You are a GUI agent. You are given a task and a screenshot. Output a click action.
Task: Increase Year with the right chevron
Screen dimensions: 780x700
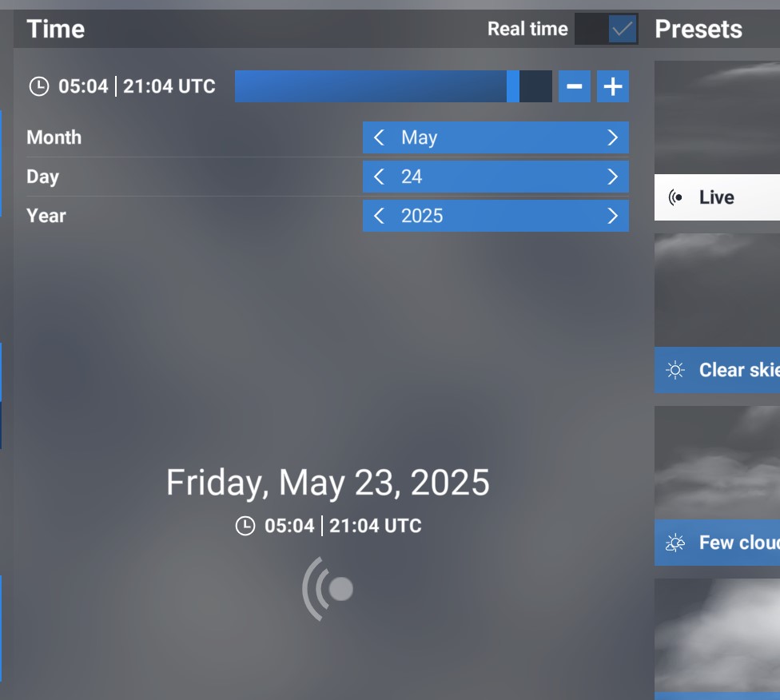pos(613,216)
